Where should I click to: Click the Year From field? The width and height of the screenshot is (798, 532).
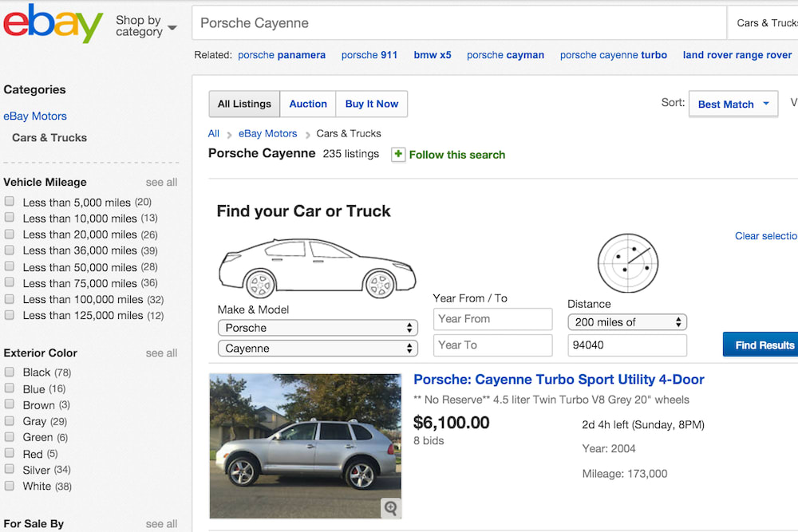[492, 319]
